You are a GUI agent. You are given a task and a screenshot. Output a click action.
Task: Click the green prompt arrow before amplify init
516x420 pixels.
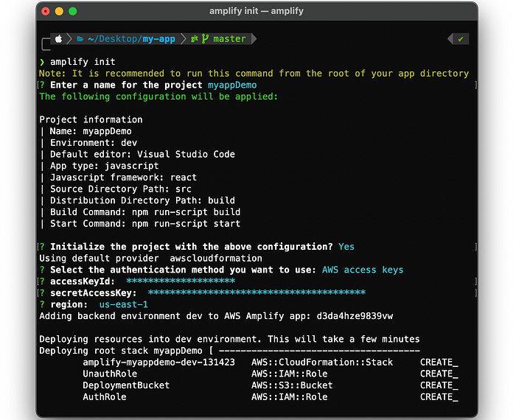pos(42,62)
